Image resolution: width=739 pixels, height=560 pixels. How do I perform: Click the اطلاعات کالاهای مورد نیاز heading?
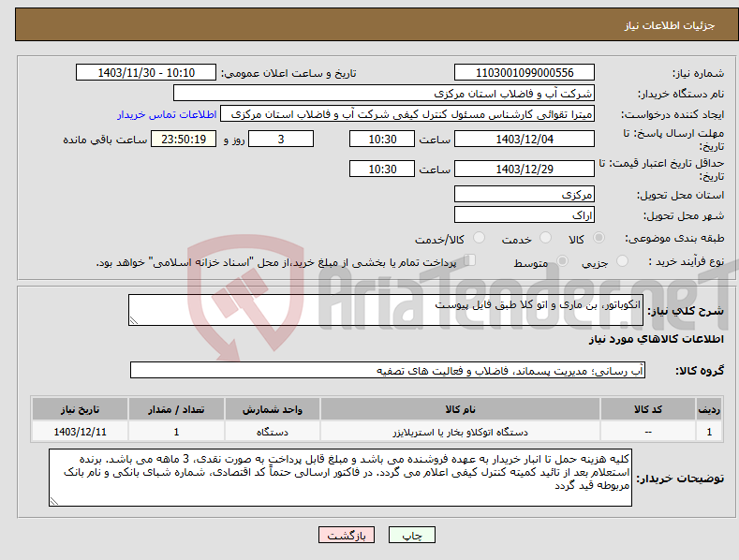[656, 339]
